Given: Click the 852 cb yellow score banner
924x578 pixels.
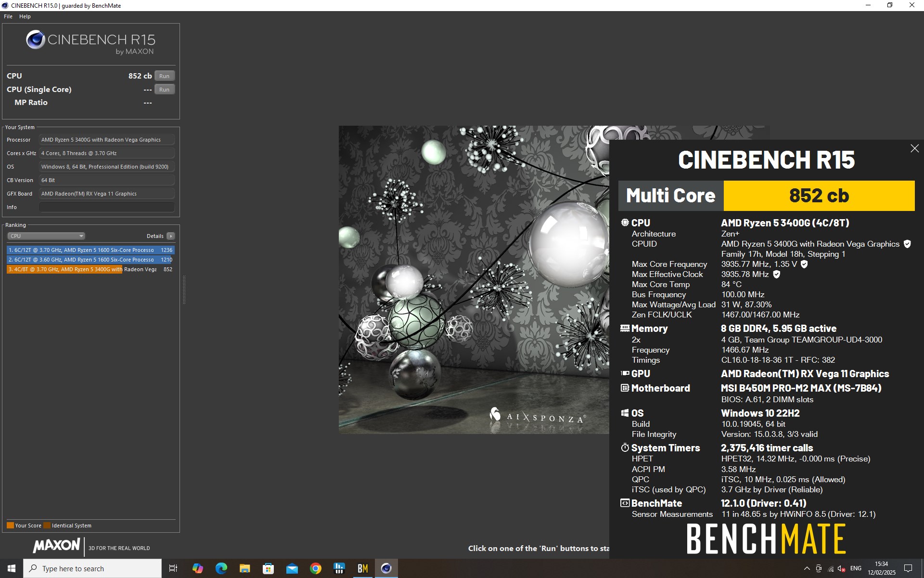Looking at the screenshot, I should click(x=819, y=196).
